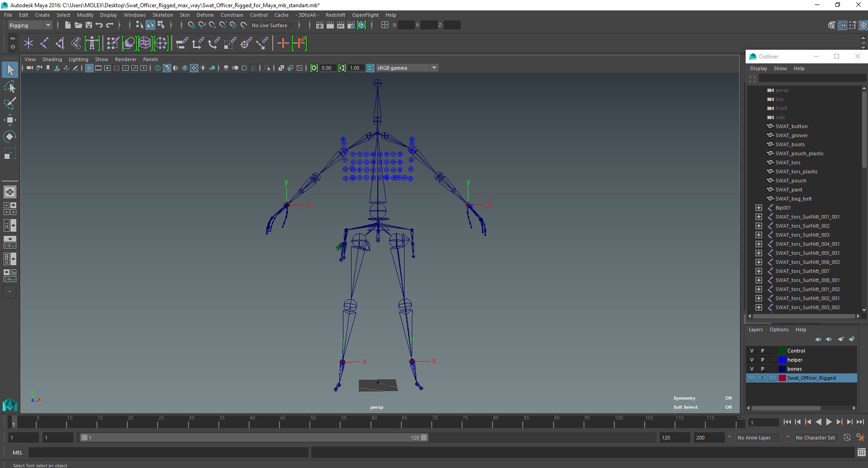Click the MEL command line input field
The width and height of the screenshot is (868, 468).
tap(169, 452)
